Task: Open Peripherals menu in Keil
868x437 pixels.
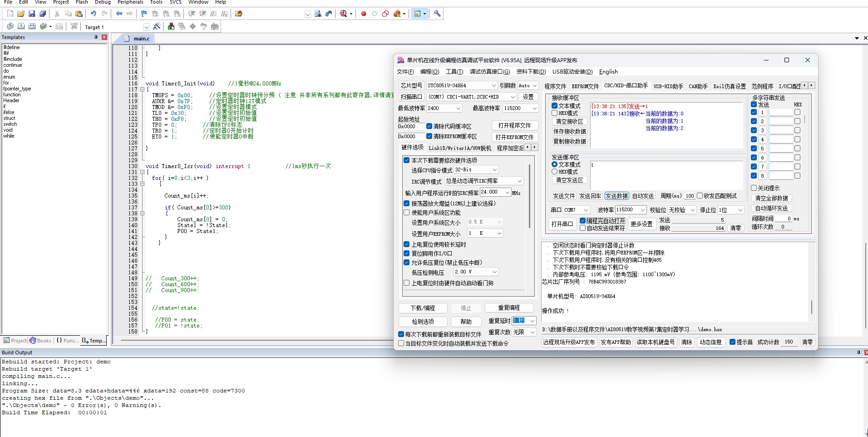Action: 130,2
